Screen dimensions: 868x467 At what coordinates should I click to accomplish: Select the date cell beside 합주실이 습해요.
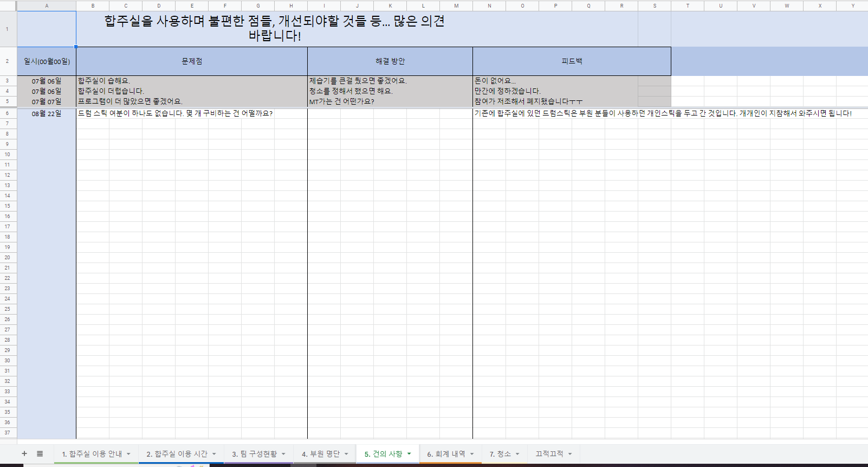tap(47, 81)
